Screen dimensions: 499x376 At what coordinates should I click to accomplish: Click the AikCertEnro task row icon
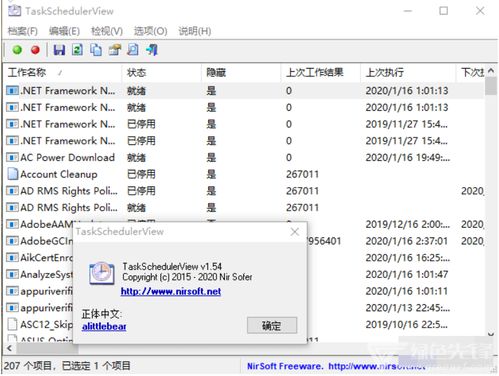pos(12,258)
